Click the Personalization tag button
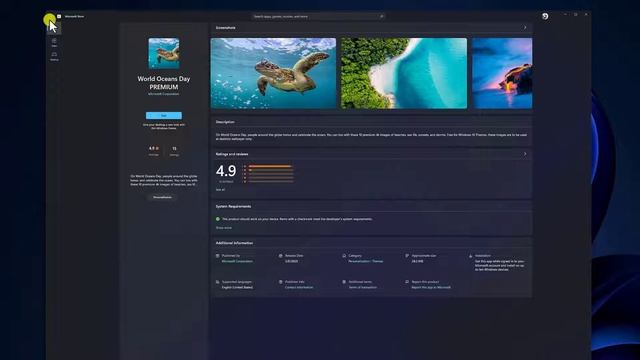Image resolution: width=640 pixels, height=360 pixels. pos(162,197)
